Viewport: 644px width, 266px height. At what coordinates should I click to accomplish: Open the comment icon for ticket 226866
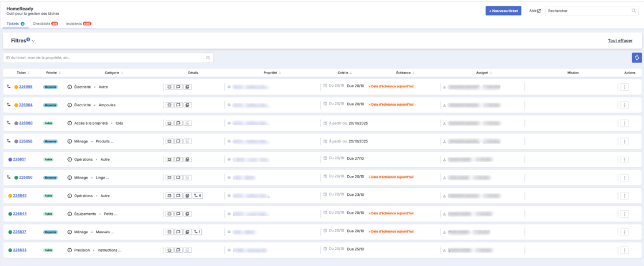[178, 87]
